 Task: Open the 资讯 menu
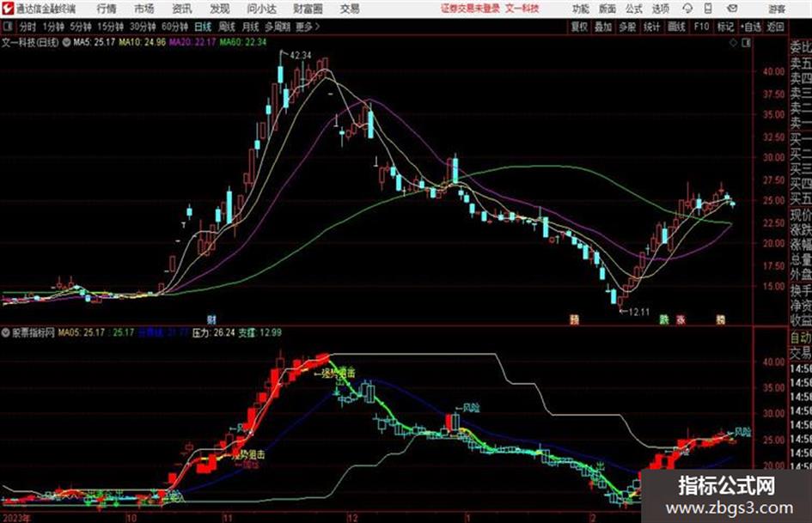tap(182, 9)
